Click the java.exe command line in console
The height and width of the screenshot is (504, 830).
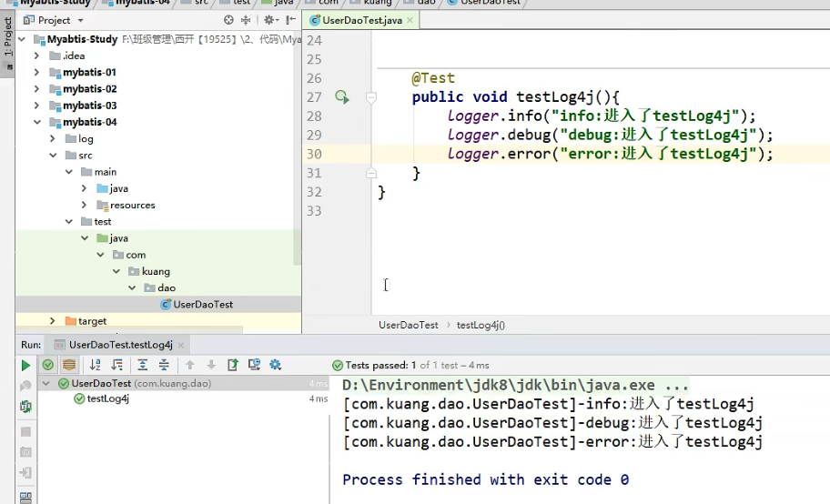click(x=515, y=385)
